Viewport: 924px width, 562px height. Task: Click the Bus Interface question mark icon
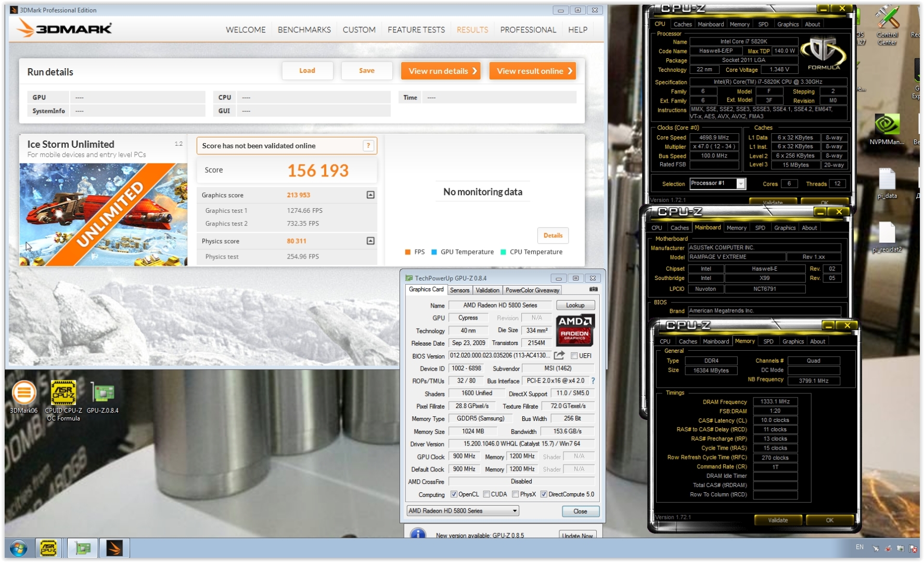[593, 380]
